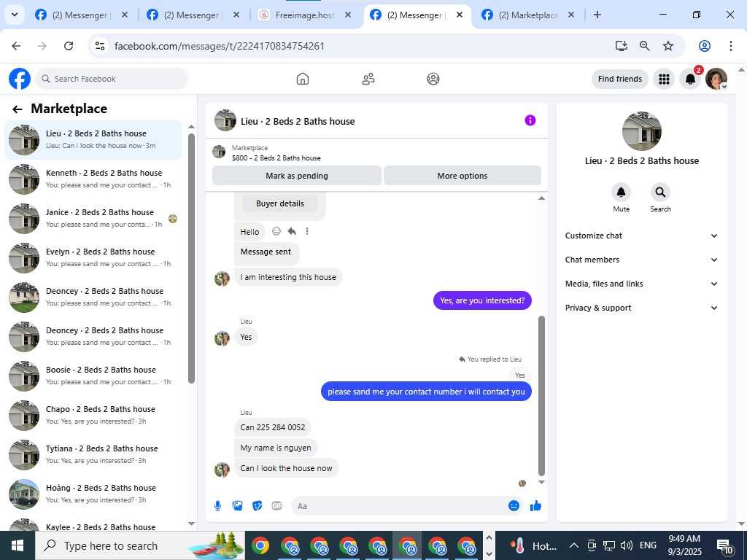Open the Windows notification center icon
Image resolution: width=747 pixels, height=560 pixels.
click(x=725, y=546)
